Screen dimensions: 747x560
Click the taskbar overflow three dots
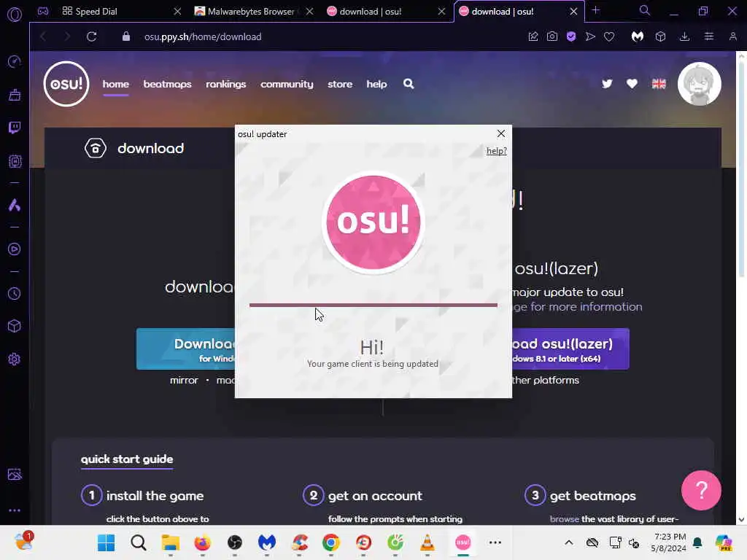click(x=495, y=542)
